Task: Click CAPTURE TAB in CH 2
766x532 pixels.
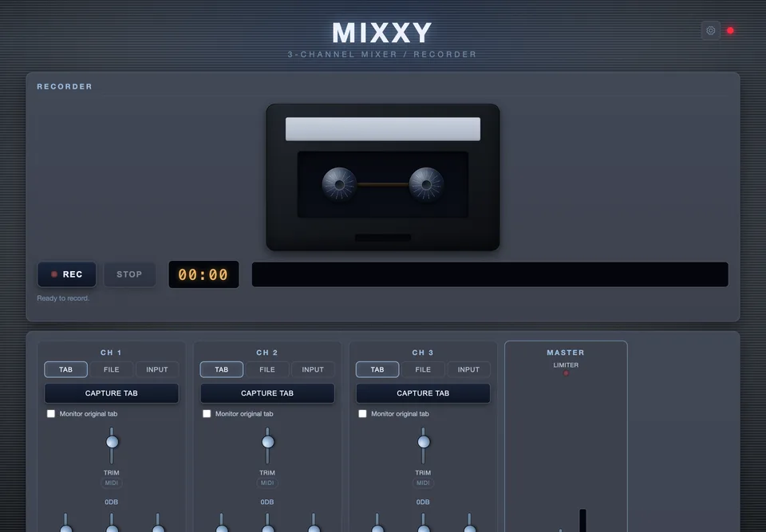Action: [267, 393]
